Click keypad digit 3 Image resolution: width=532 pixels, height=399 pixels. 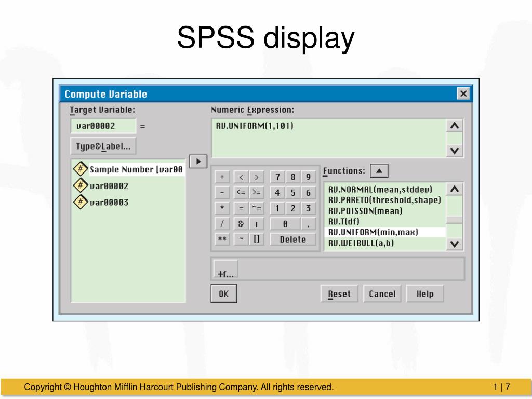[x=308, y=208]
